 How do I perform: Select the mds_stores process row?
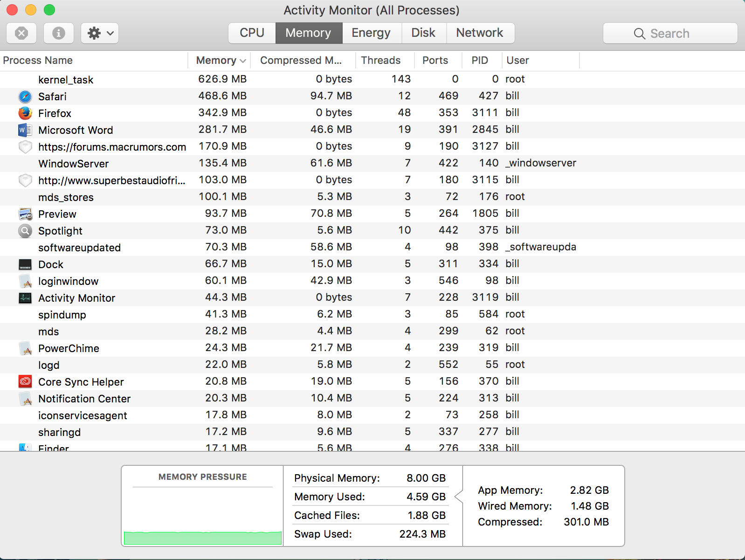[372, 197]
